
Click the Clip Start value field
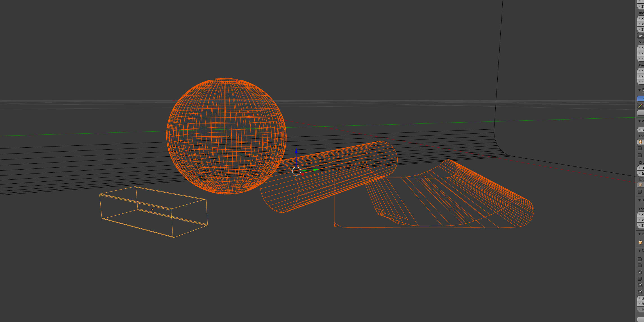(x=641, y=168)
